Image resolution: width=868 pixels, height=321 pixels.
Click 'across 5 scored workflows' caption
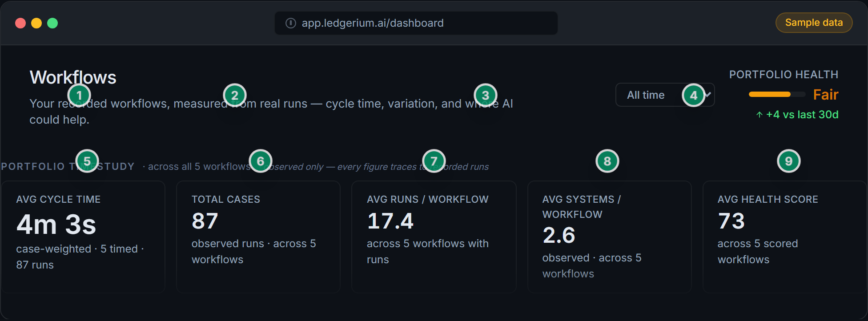point(758,252)
